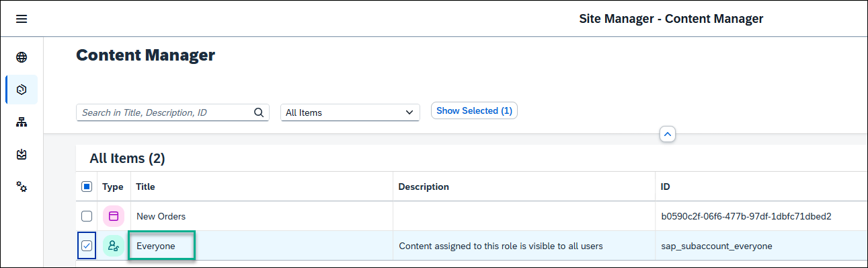
Task: Click the Show Selected (1) button
Action: point(474,110)
